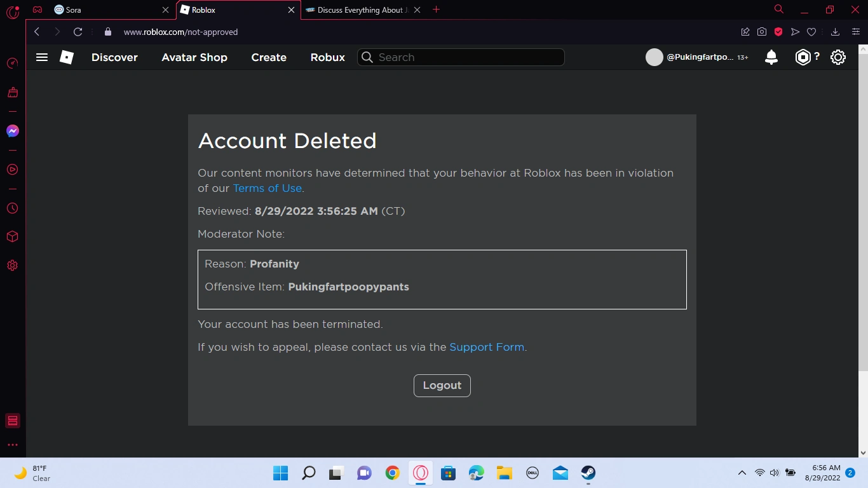The width and height of the screenshot is (868, 488).
Task: Open Roblox help with the question mark icon
Action: [815, 57]
